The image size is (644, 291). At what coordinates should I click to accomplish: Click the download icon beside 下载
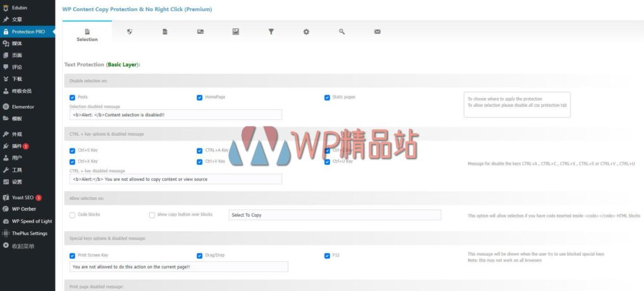point(5,79)
